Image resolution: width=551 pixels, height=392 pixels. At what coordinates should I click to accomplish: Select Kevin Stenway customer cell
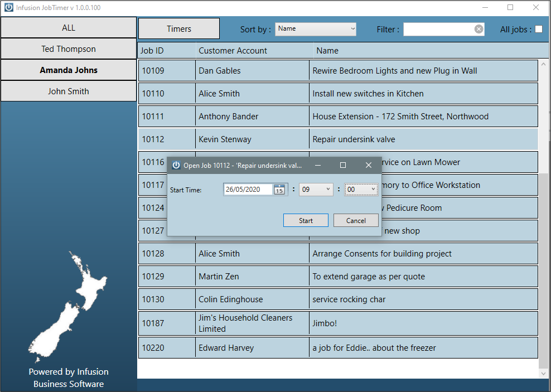click(252, 139)
